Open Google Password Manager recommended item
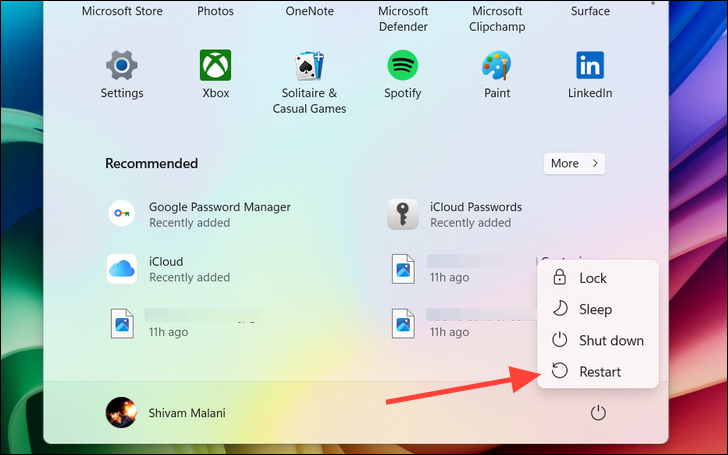This screenshot has width=728, height=455. click(200, 214)
